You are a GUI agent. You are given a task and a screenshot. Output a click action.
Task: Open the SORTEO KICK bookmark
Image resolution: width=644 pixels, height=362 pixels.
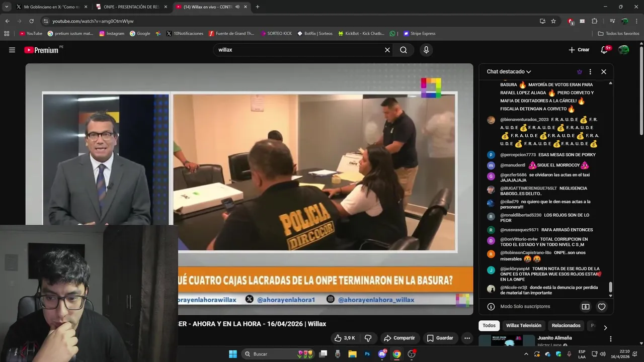[x=276, y=34]
